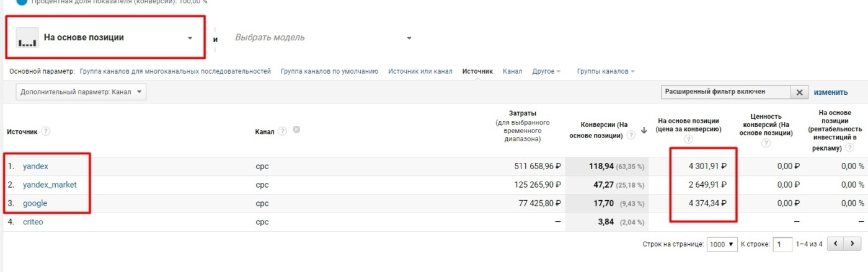Click sort arrow in Конверсии column
The width and height of the screenshot is (868, 272).
tap(644, 130)
